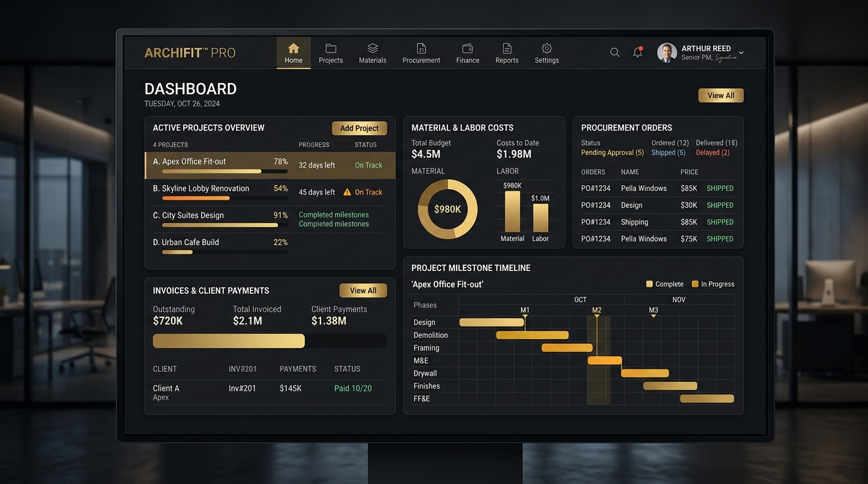This screenshot has width=868, height=484.
Task: Select the 'C. City Suites Design' project
Action: click(x=270, y=219)
